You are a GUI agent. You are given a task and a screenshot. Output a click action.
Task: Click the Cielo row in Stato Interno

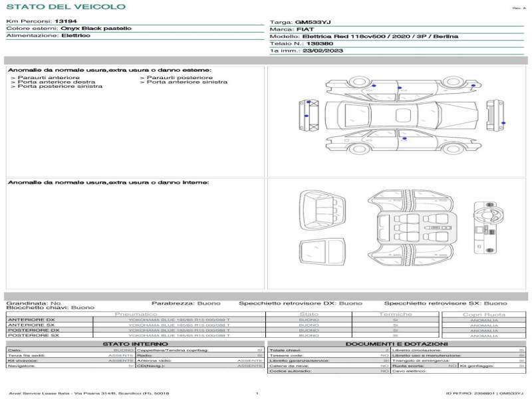click(70, 350)
